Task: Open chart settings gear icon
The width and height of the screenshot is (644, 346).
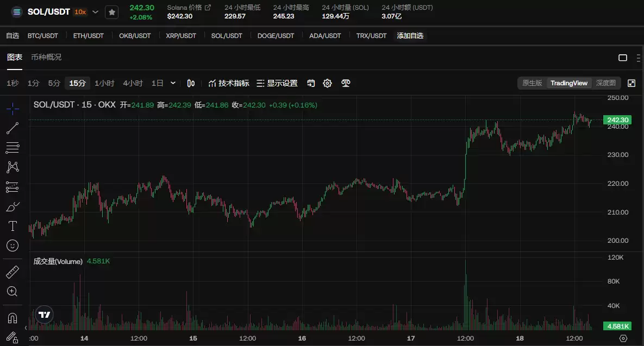Action: pos(327,83)
